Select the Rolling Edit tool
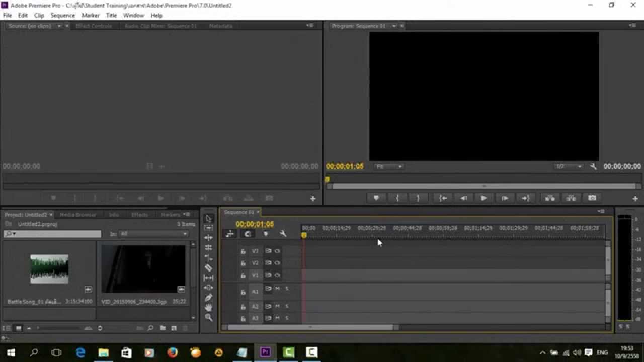 coord(209,248)
